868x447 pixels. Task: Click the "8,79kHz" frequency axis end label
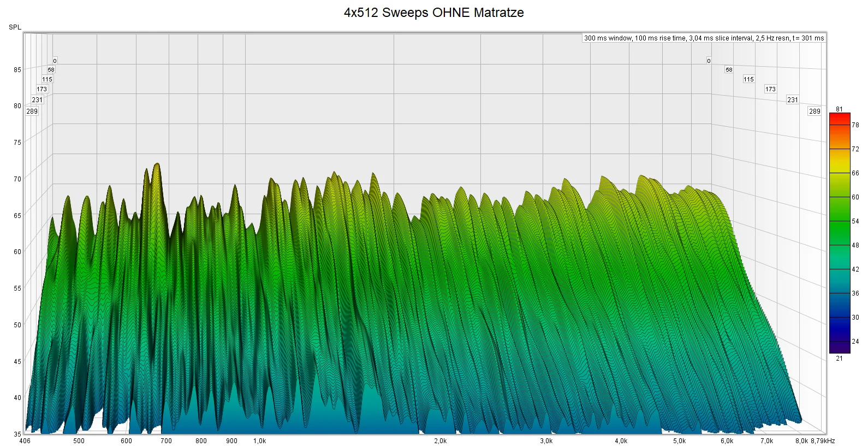pos(823,441)
